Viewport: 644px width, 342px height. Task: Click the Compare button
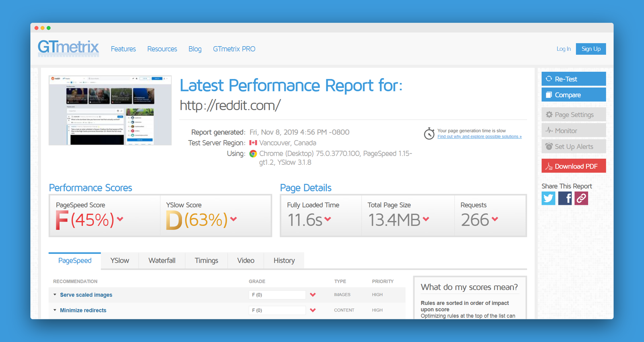pyautogui.click(x=574, y=95)
